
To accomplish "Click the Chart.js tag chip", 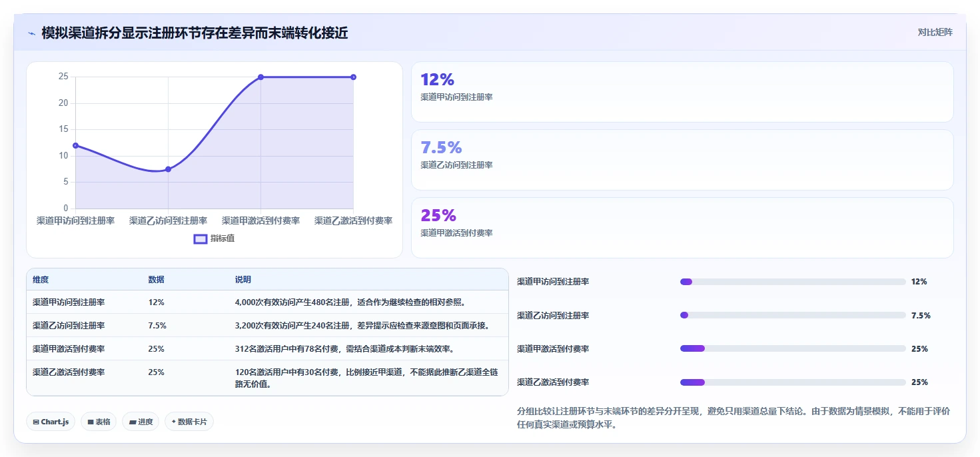I will [x=51, y=422].
